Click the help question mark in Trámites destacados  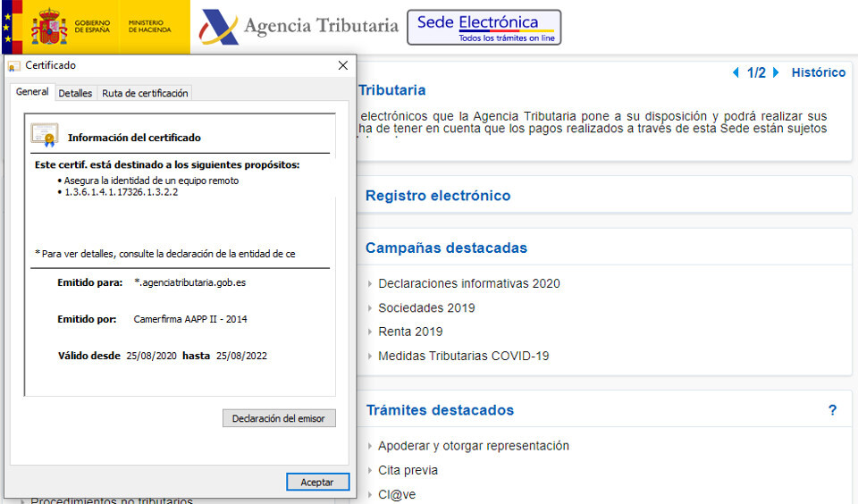coord(832,410)
